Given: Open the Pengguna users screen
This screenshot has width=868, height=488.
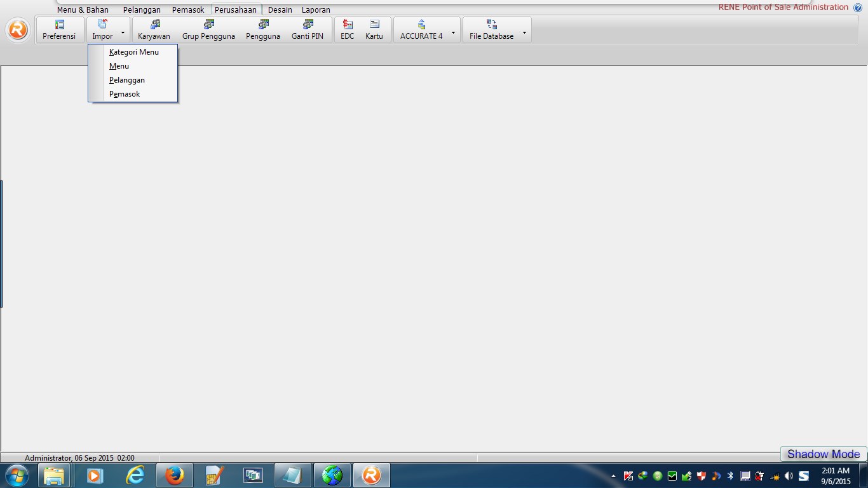Looking at the screenshot, I should coord(263,30).
